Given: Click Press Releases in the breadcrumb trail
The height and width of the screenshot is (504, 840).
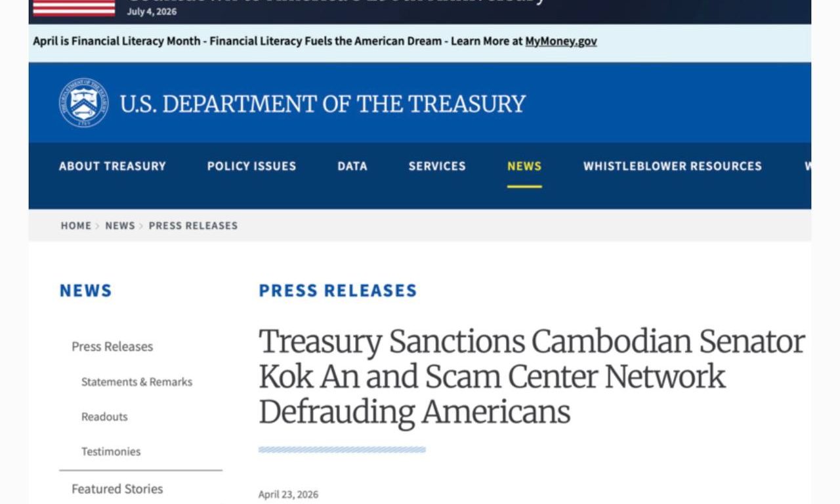Looking at the screenshot, I should (x=193, y=226).
